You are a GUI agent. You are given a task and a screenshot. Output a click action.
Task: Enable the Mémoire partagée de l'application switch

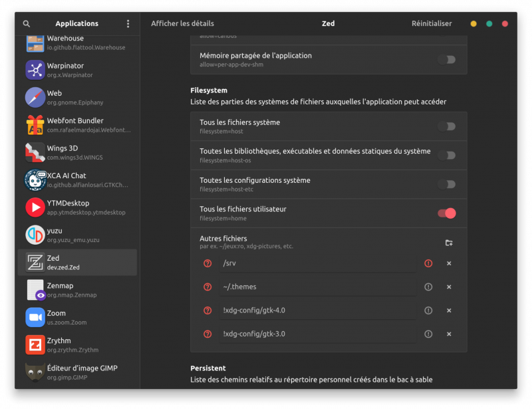point(445,59)
